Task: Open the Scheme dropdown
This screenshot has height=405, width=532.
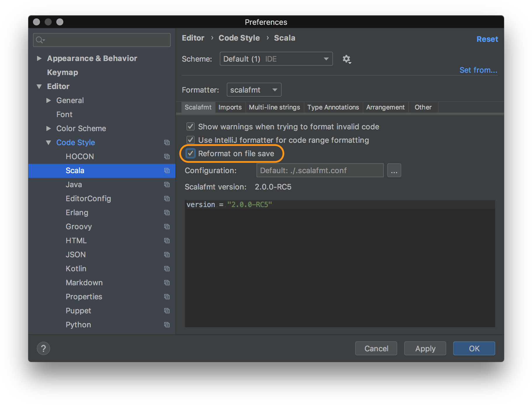Action: click(276, 59)
